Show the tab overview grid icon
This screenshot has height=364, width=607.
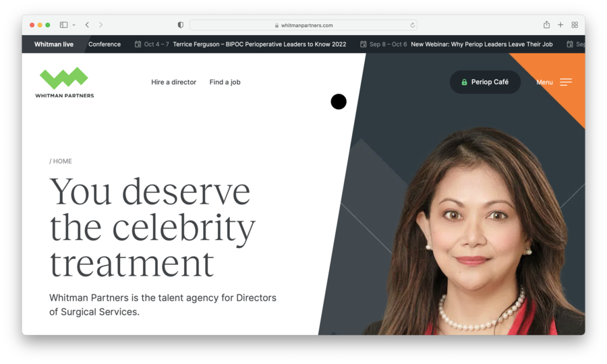click(x=575, y=25)
